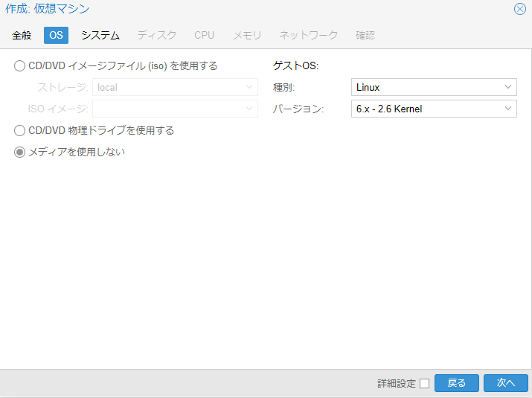The height and width of the screenshot is (398, 532).
Task: Open the ストレージ dropdown showing local
Action: coord(175,87)
